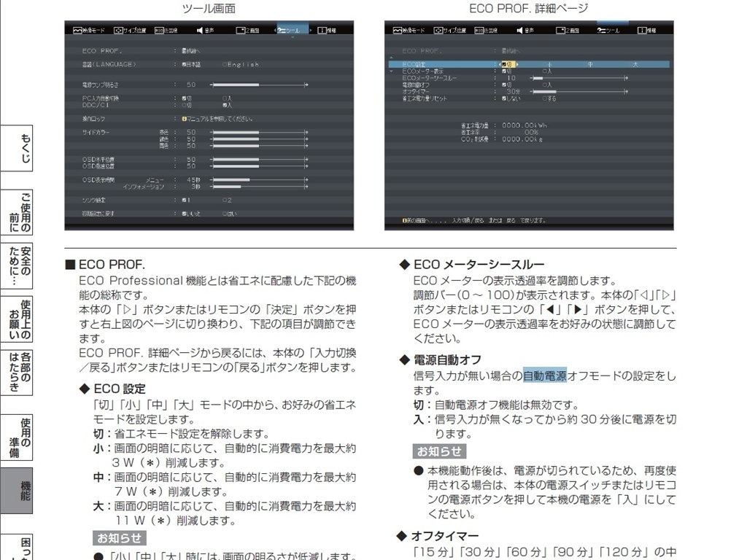
Task: Click サイズ位置 icon in ツール画面 menu bar
Action: tap(118, 30)
